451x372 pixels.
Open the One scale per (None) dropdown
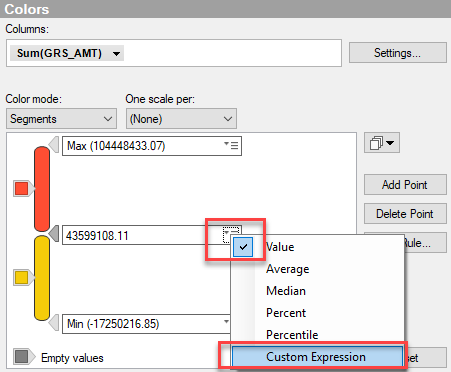coord(181,119)
